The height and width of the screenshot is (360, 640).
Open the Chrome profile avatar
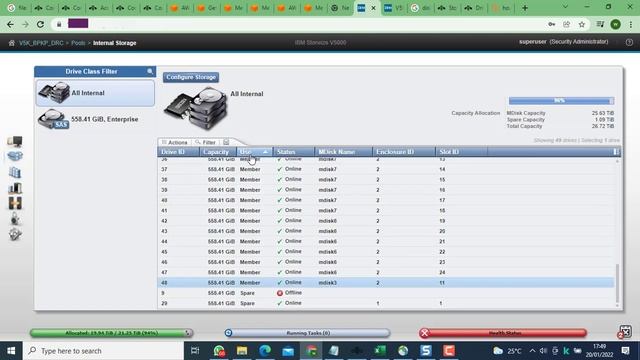[616, 24]
